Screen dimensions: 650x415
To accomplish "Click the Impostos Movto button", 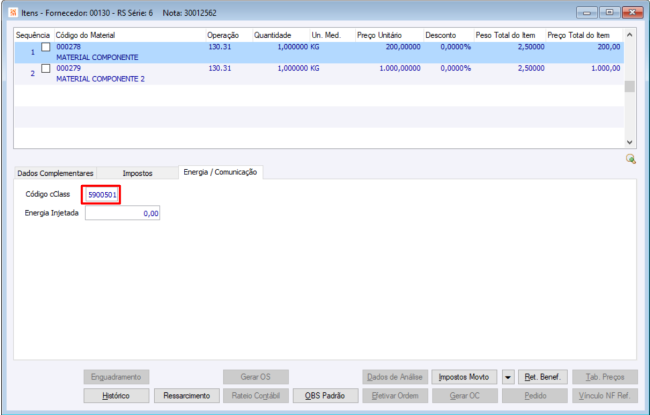I will pos(464,377).
